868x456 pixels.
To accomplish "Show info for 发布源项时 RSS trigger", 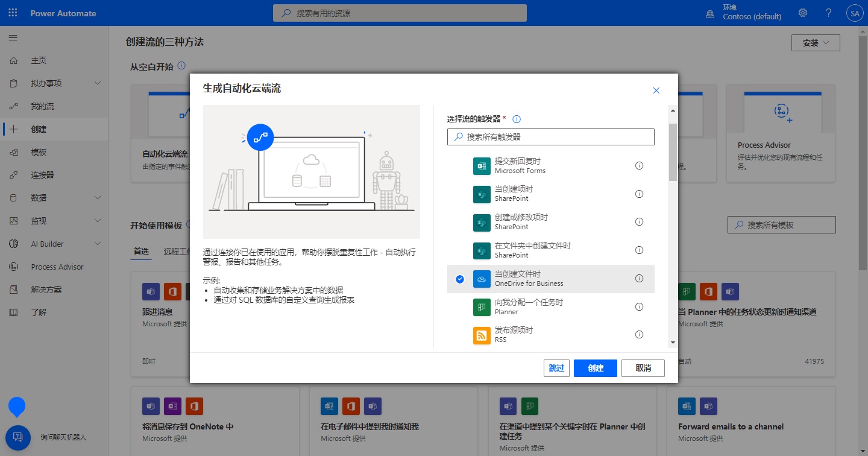I will (x=639, y=335).
